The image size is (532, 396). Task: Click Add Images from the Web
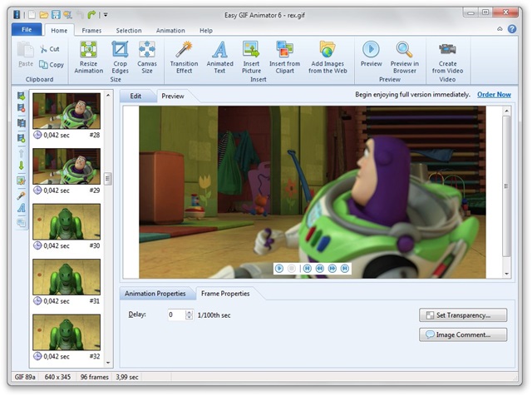[328, 57]
